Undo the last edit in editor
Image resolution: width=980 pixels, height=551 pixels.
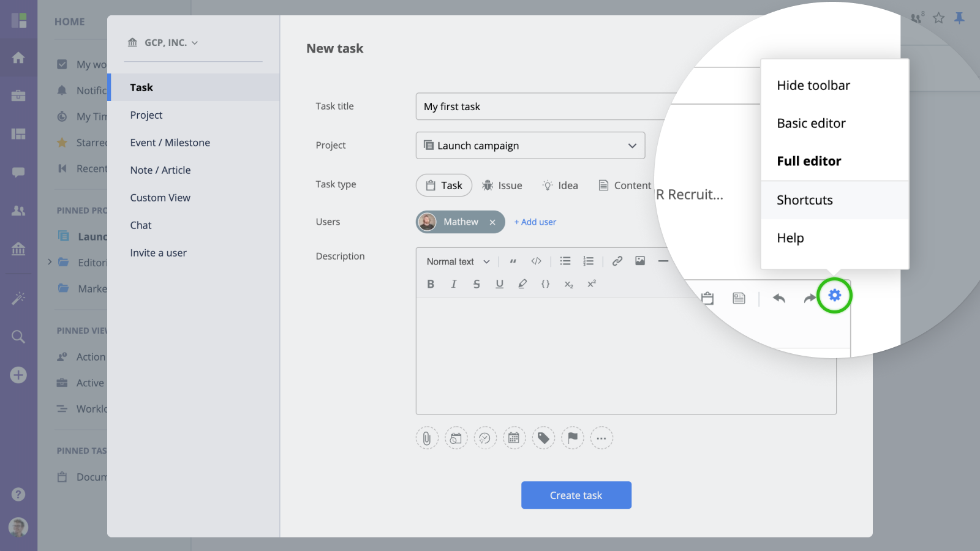pos(778,299)
